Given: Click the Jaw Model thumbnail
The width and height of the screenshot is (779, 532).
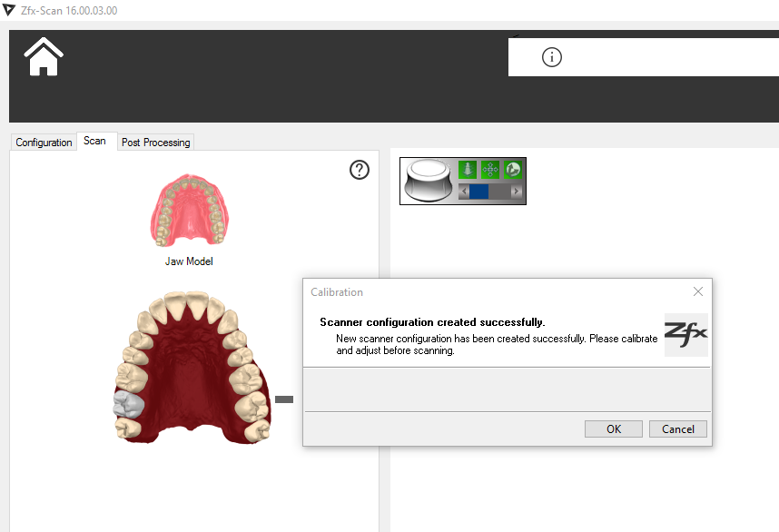Looking at the screenshot, I should pos(188,212).
